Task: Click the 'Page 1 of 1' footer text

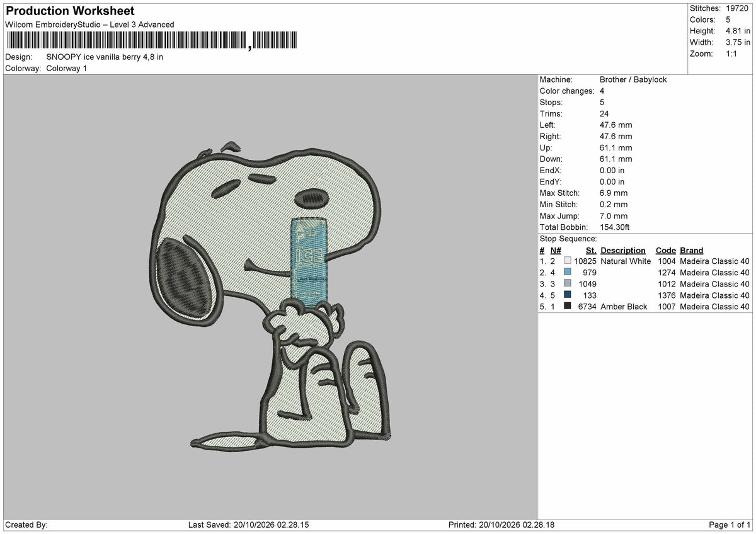Action: pos(730,525)
